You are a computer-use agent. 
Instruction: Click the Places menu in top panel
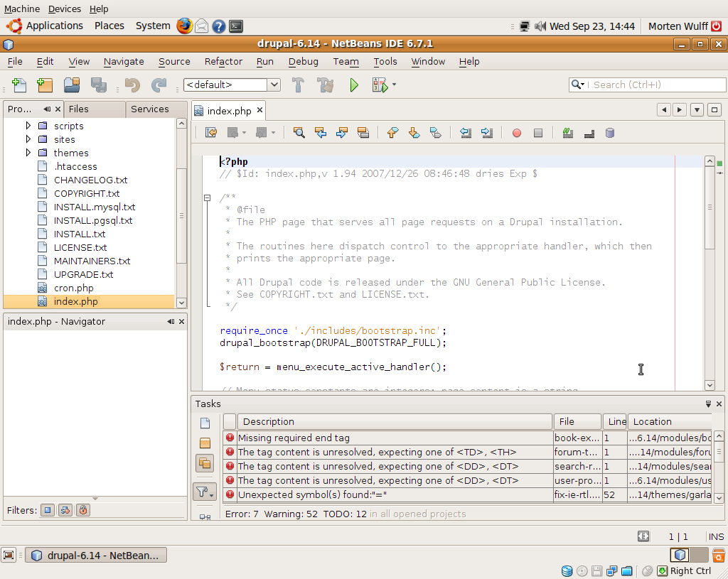point(109,26)
